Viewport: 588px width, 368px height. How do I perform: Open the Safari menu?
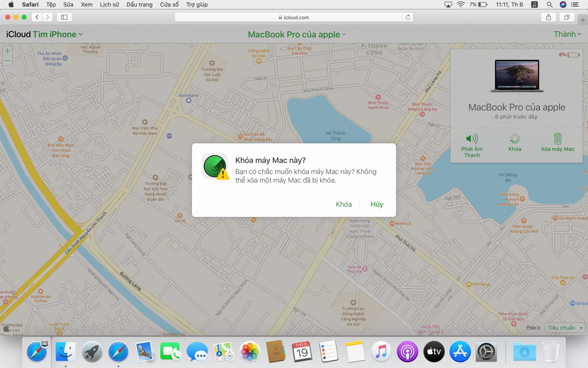[30, 4]
